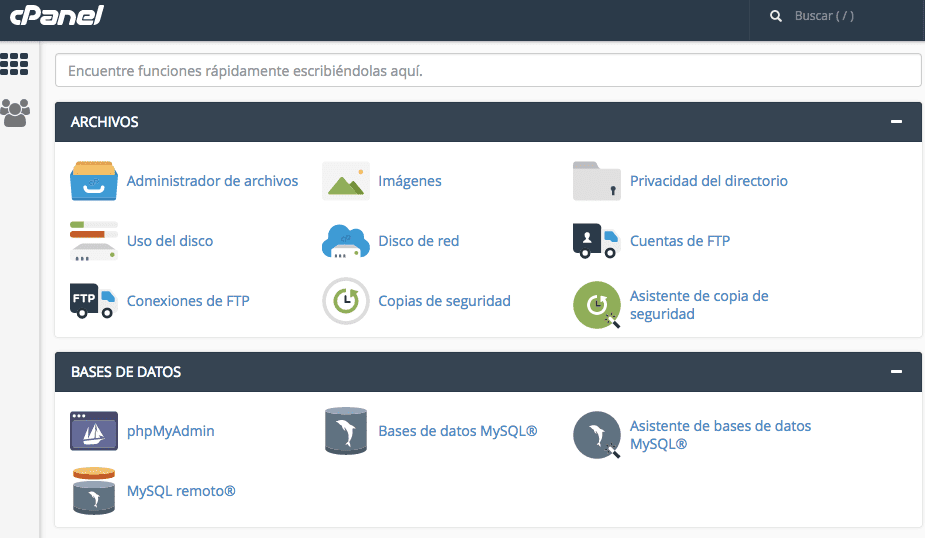The image size is (925, 538).
Task: Open Cuentas de FTP link
Action: [x=680, y=241]
